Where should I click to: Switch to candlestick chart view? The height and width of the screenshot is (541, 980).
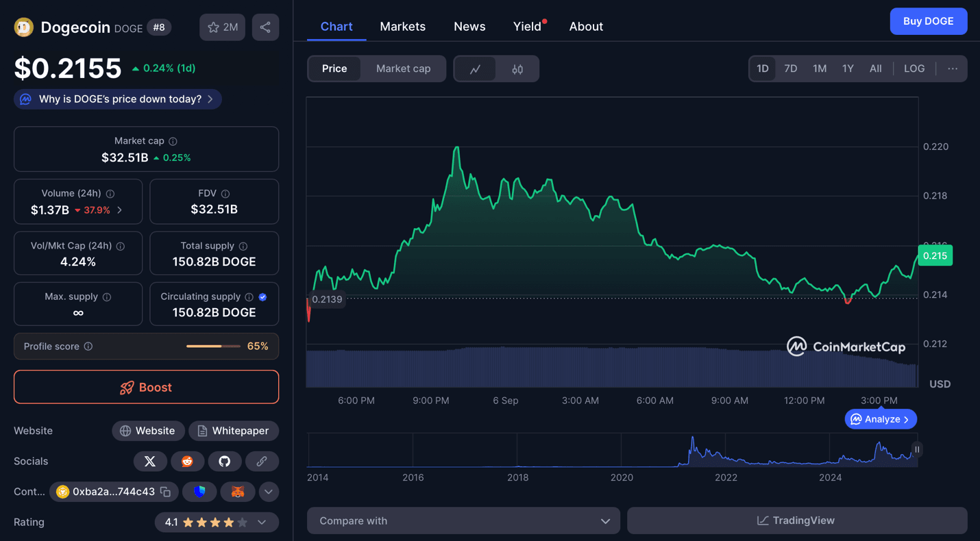point(517,68)
